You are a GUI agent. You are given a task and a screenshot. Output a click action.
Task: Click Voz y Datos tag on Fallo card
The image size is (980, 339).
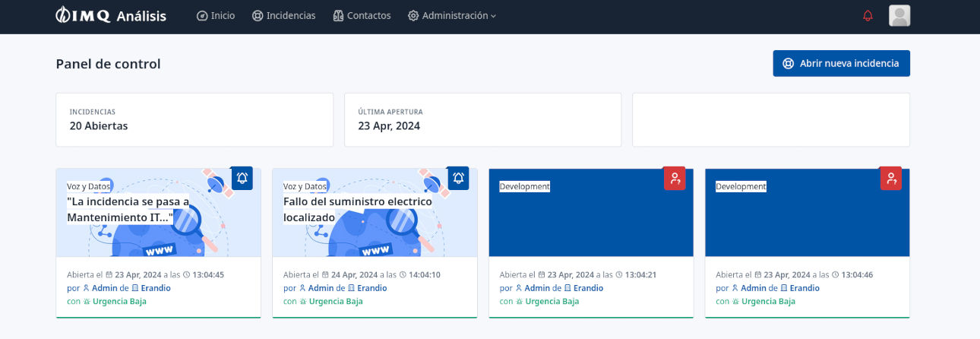coord(305,186)
